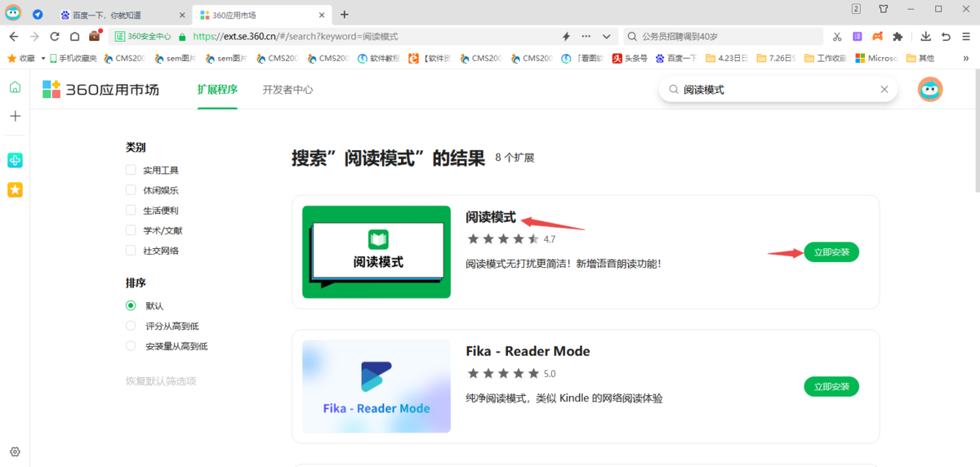980x467 pixels.
Task: Select 评分从高到低 sort option
Action: pos(131,326)
